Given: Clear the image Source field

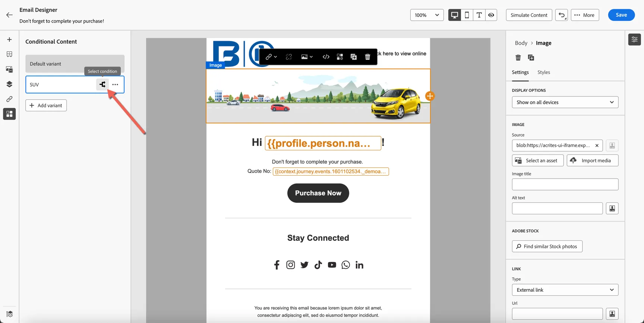Looking at the screenshot, I should click(597, 145).
